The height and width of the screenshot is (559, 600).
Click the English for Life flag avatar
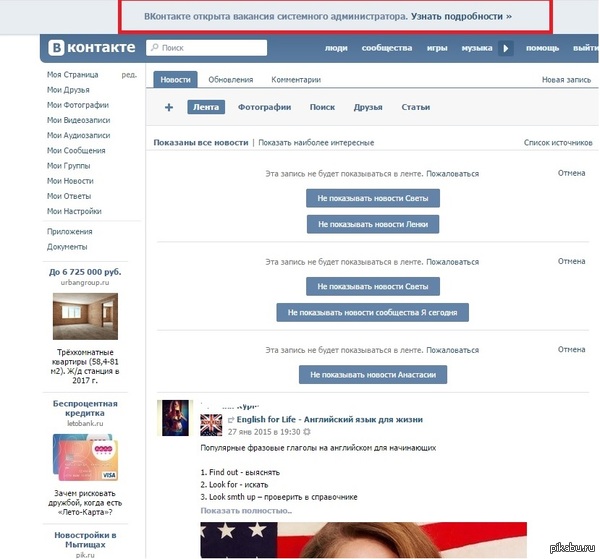click(211, 424)
